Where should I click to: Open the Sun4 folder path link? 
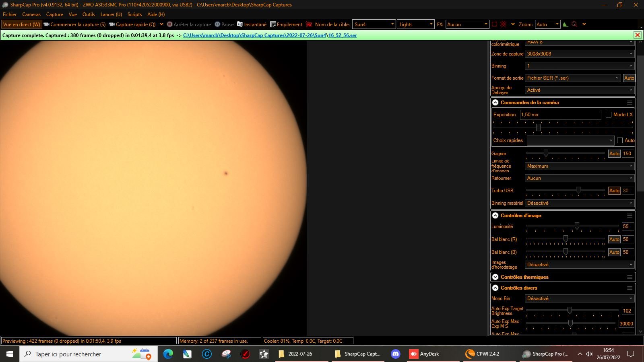pos(320,35)
